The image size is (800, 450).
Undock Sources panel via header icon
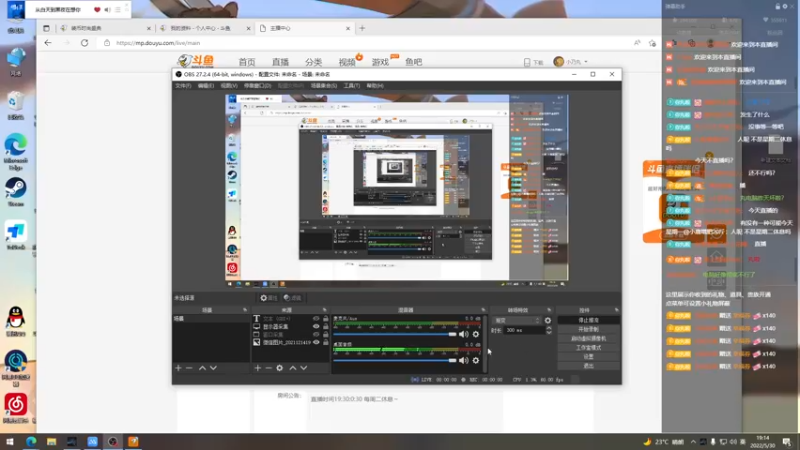(x=324, y=310)
